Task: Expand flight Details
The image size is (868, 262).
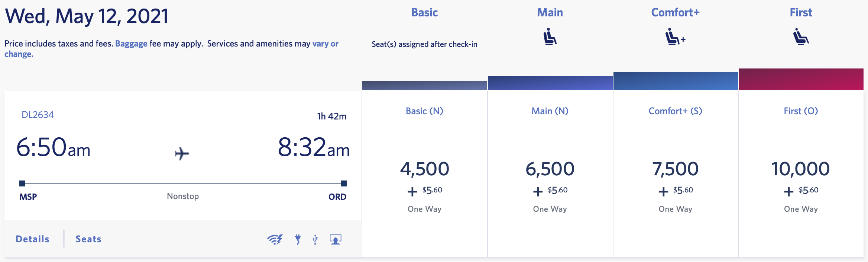Action: (x=32, y=239)
